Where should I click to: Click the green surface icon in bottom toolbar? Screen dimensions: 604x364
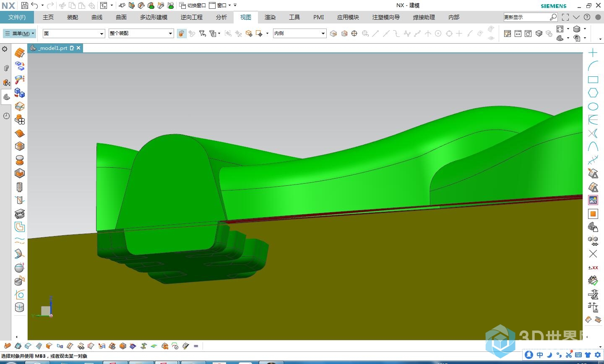click(x=154, y=346)
